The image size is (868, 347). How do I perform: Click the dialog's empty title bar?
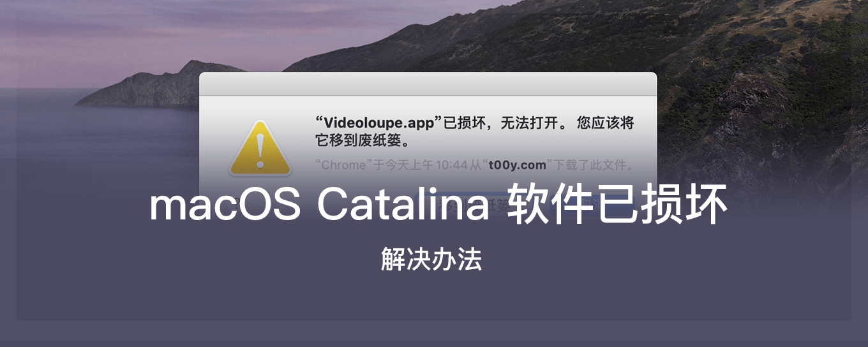428,84
